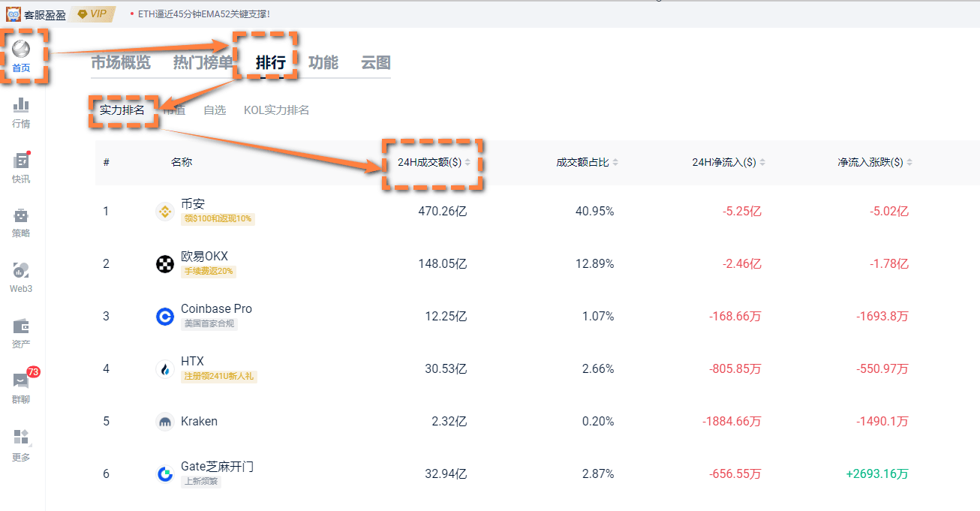Click the Gate芝麻开门 logo
This screenshot has width=980, height=511.
(x=164, y=474)
